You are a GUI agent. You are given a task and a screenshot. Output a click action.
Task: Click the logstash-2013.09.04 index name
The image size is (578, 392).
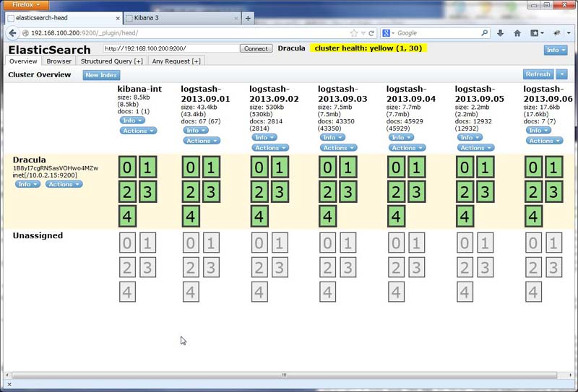coord(410,94)
